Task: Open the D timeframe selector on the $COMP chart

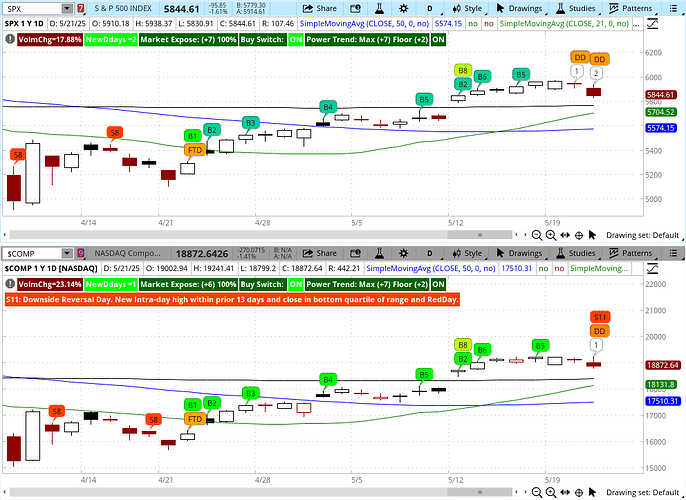Action: 430,253
